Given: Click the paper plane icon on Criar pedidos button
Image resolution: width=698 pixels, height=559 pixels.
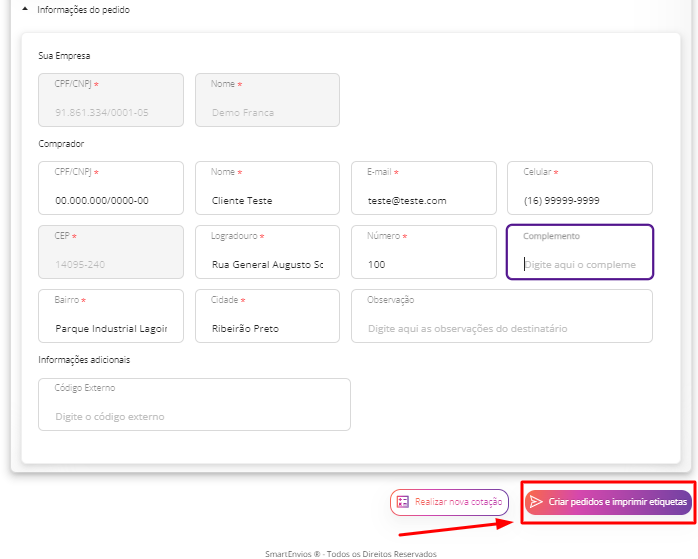Looking at the screenshot, I should click(x=536, y=502).
